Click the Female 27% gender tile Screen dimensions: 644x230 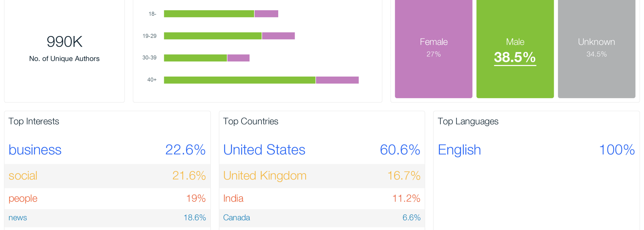point(433,48)
